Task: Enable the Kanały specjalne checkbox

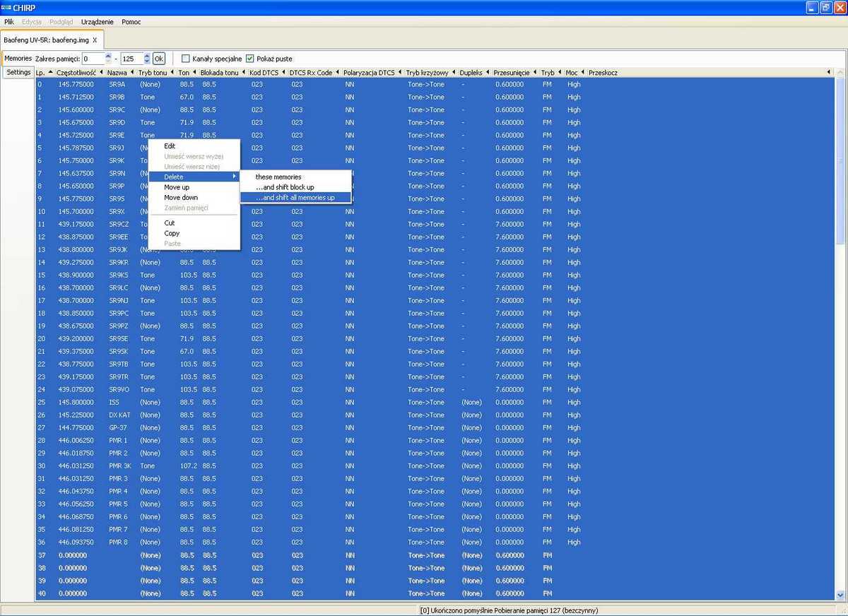Action: click(186, 59)
